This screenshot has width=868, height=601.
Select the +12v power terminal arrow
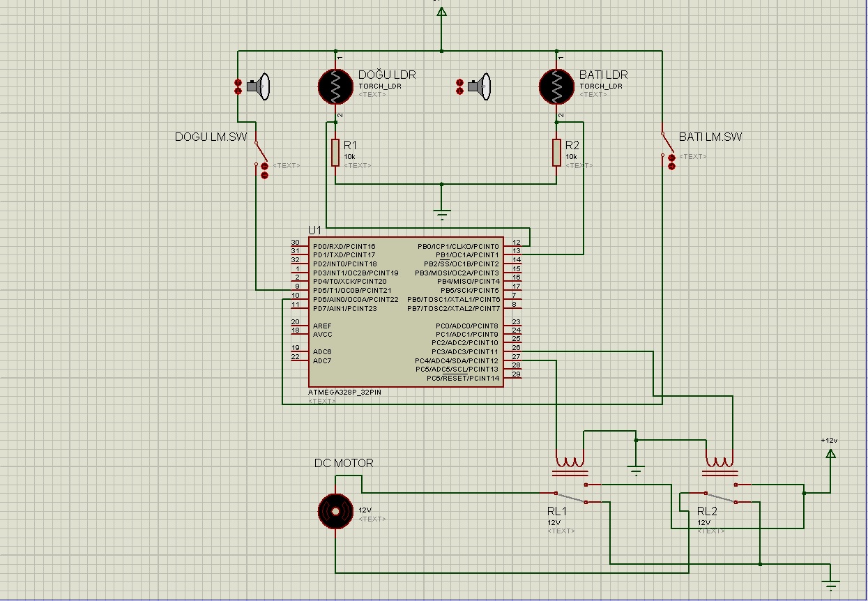(830, 454)
